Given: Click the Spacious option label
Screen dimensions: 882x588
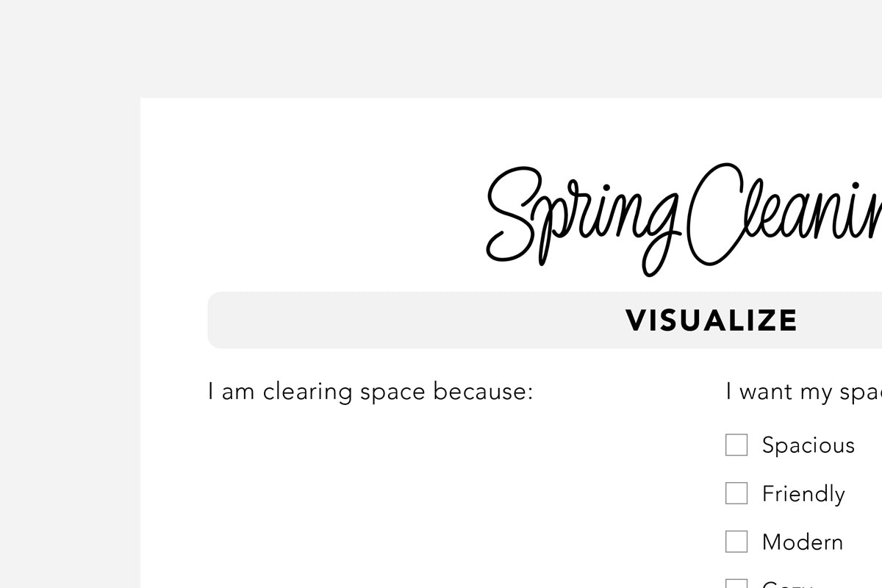Looking at the screenshot, I should point(808,445).
